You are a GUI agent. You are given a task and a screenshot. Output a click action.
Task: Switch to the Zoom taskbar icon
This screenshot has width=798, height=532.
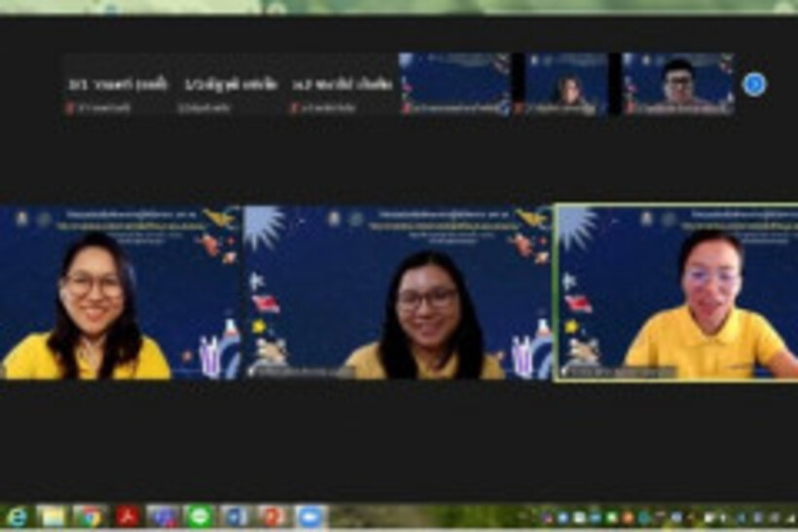click(309, 516)
